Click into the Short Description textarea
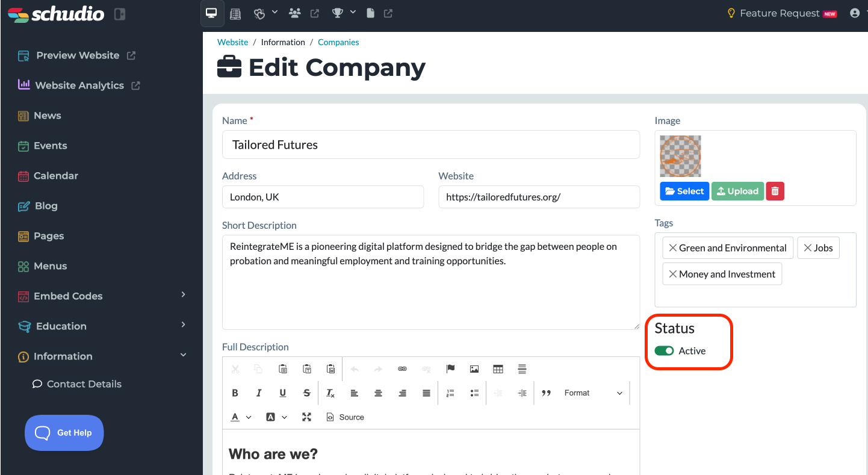The image size is (868, 475). 431,282
